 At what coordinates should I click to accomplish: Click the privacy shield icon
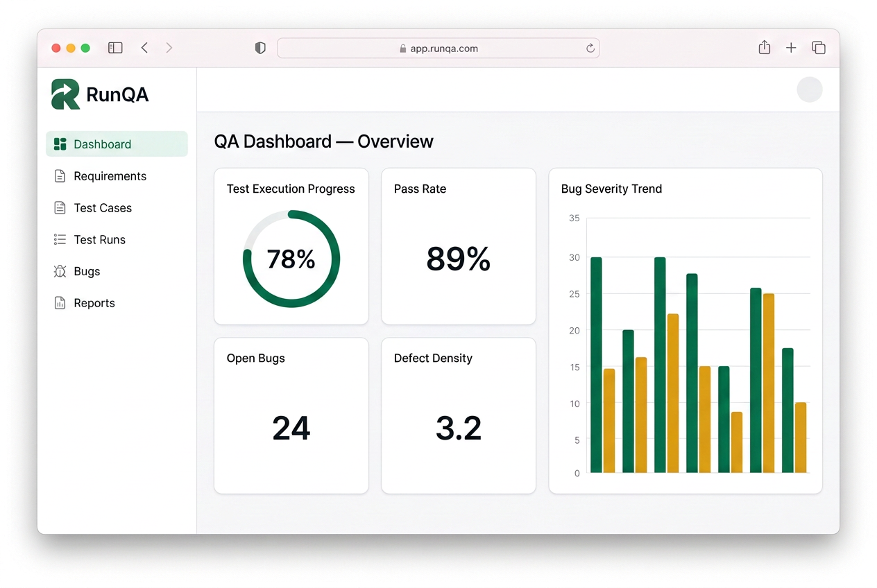pyautogui.click(x=260, y=48)
